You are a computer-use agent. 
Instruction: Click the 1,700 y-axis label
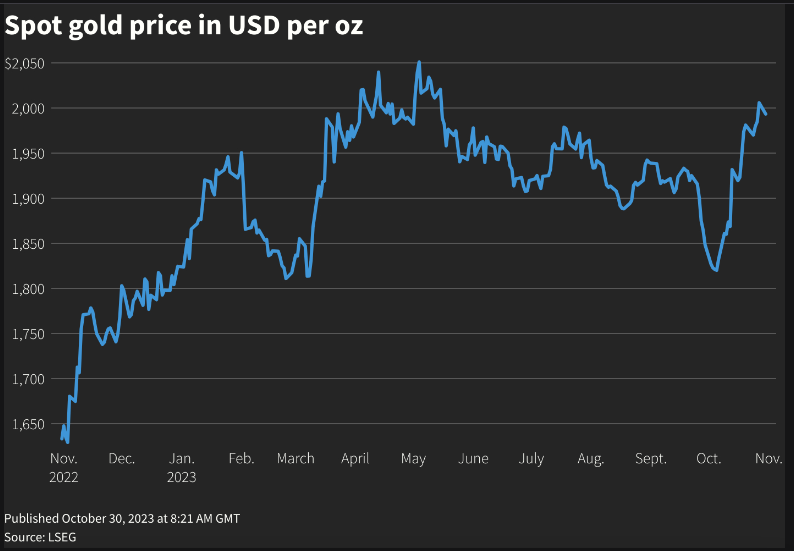(27, 378)
